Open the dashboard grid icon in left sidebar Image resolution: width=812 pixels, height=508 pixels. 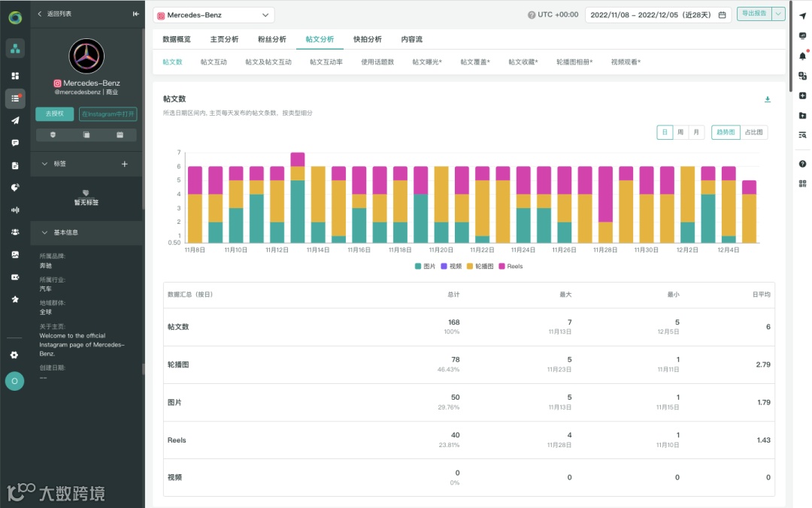point(15,76)
